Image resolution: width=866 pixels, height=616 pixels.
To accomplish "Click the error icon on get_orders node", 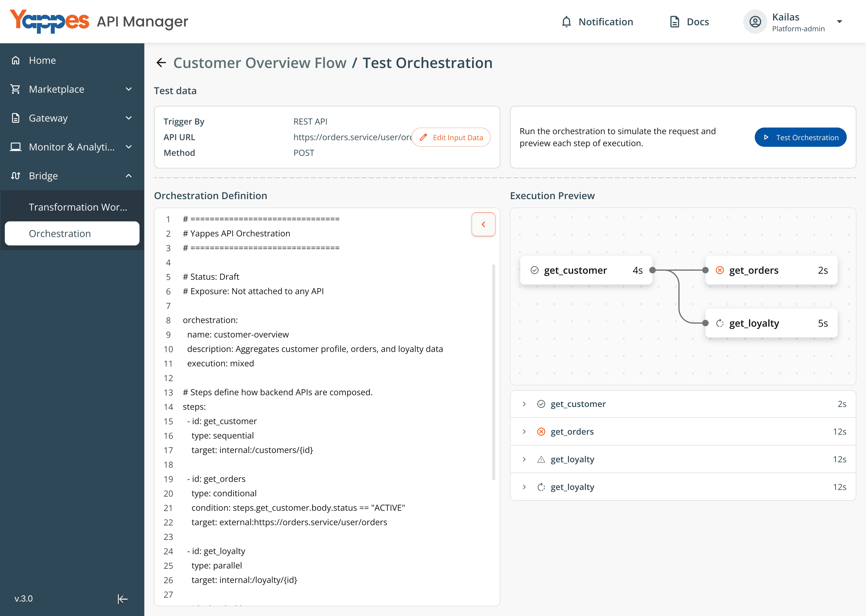I will 720,270.
